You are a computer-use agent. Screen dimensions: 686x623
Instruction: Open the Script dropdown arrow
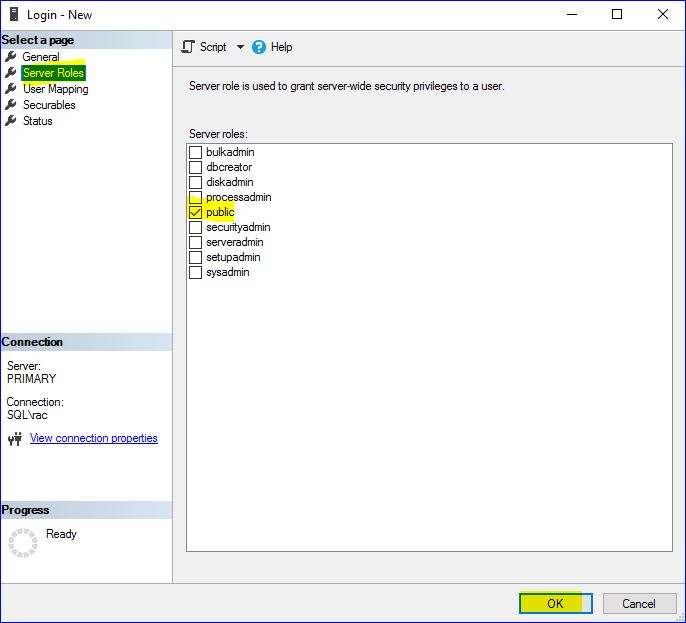[x=240, y=47]
